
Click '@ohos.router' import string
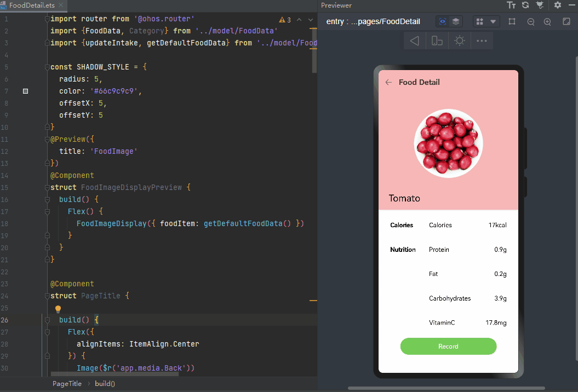(164, 19)
